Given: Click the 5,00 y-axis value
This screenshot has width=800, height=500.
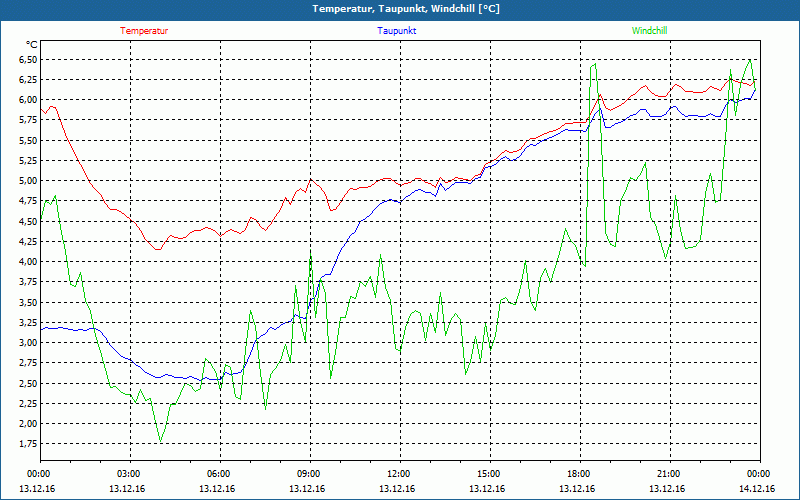Looking at the screenshot, I should (x=29, y=181).
